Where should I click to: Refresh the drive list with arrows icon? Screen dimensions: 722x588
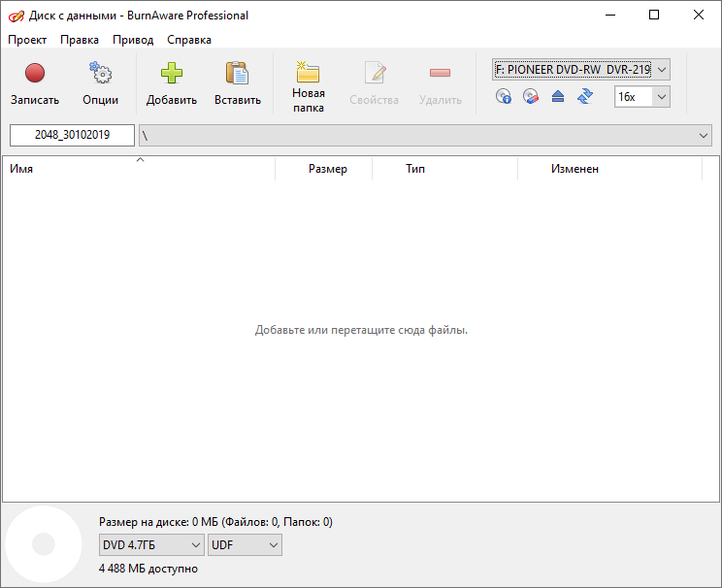pyautogui.click(x=585, y=97)
